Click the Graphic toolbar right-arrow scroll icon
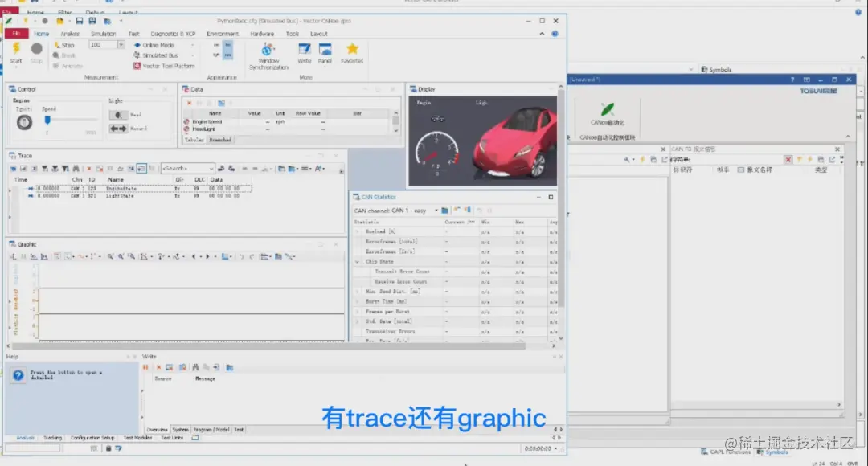Screen dimensions: 868x466 pos(207,257)
